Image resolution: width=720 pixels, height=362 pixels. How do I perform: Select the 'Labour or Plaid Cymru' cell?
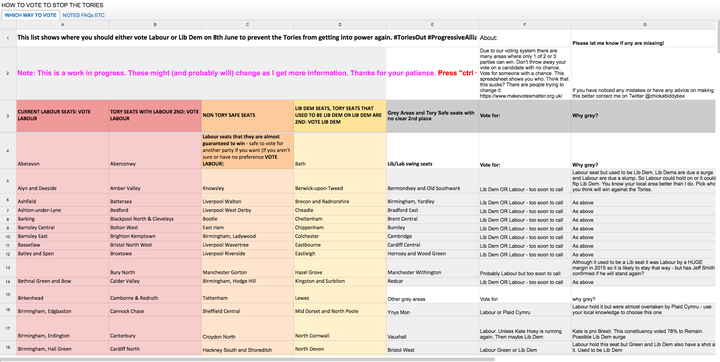pyautogui.click(x=525, y=310)
